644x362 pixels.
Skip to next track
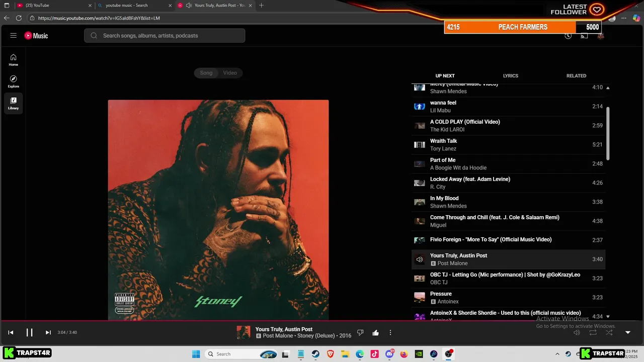coord(48,332)
